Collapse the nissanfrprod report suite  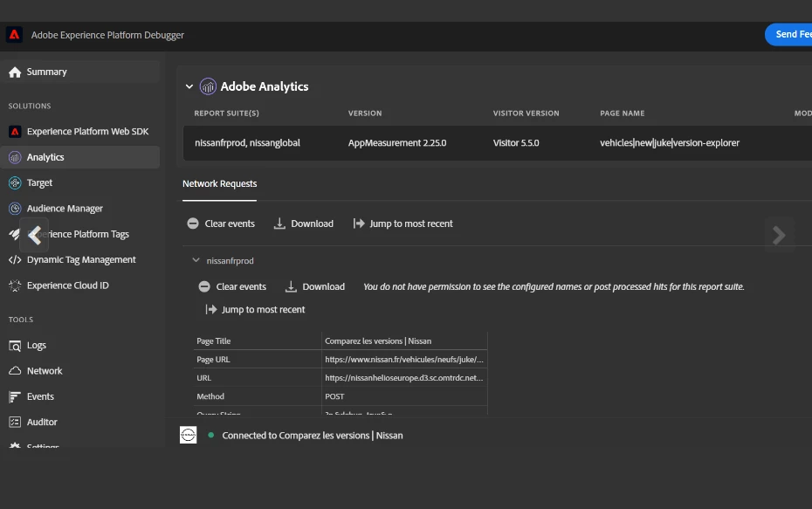196,260
